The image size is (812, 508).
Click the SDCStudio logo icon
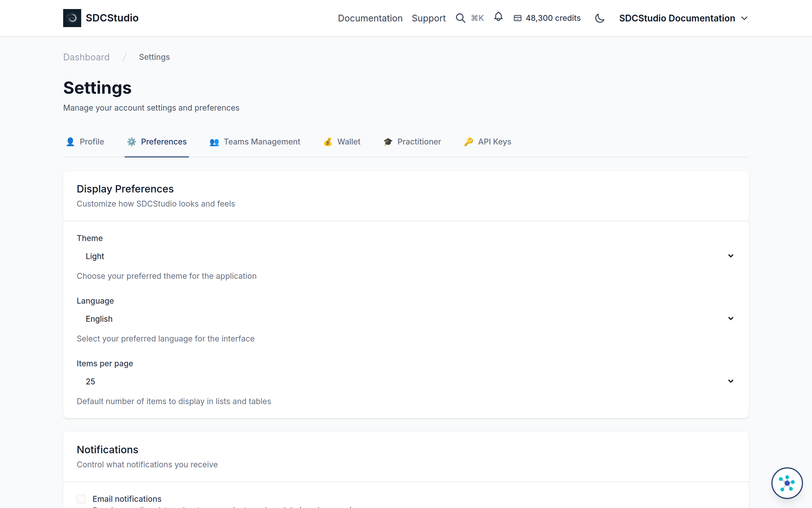(72, 18)
